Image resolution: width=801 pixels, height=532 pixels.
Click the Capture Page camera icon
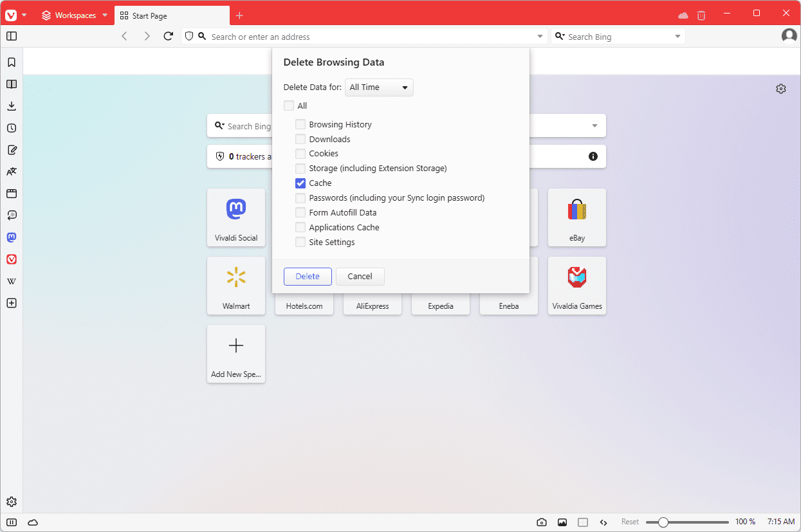(542, 522)
